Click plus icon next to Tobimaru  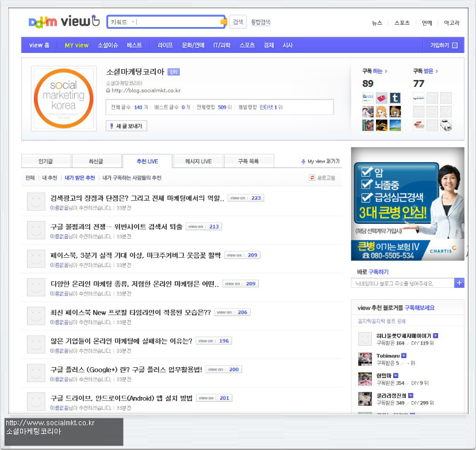404,356
